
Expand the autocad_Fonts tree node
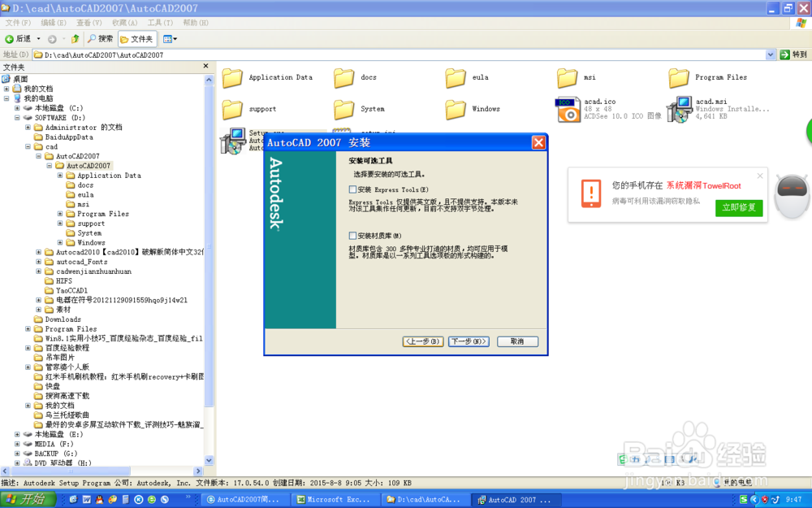click(x=39, y=263)
